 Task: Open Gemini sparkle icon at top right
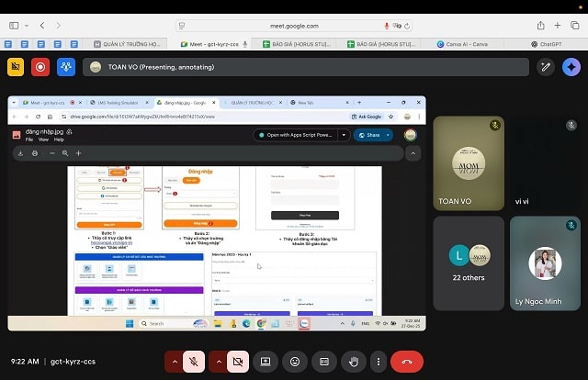(x=571, y=66)
